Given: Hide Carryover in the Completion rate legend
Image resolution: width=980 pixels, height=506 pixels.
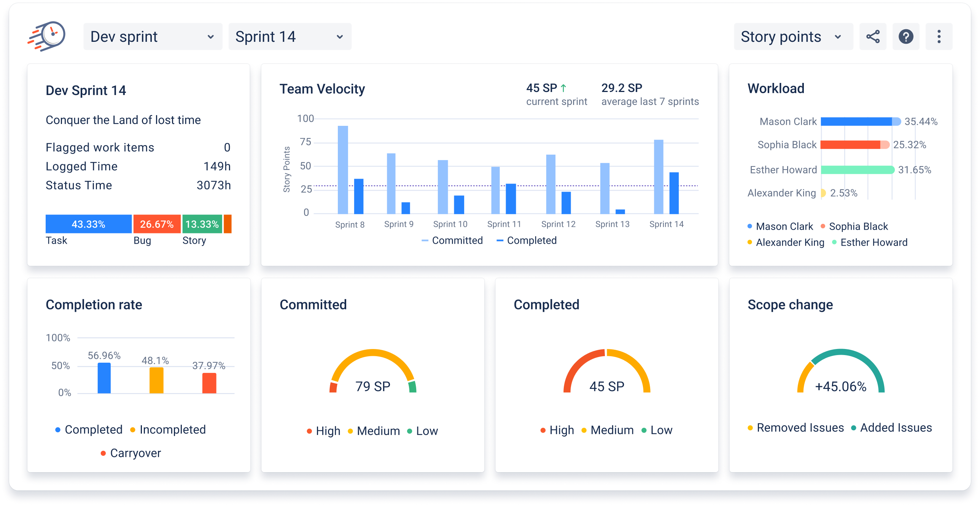Looking at the screenshot, I should click(135, 452).
